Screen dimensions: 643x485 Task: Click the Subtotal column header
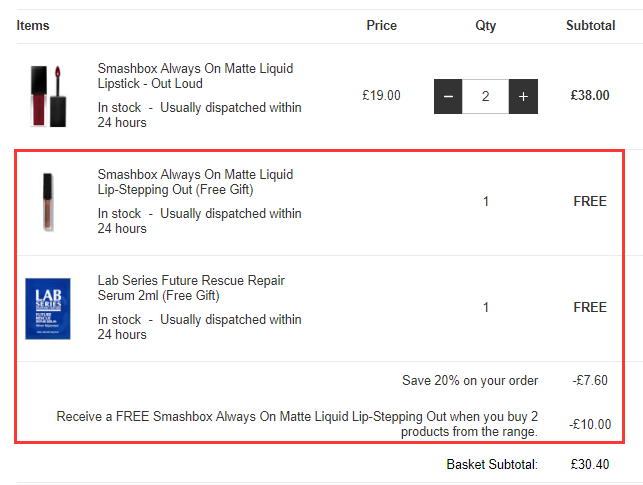click(x=590, y=25)
